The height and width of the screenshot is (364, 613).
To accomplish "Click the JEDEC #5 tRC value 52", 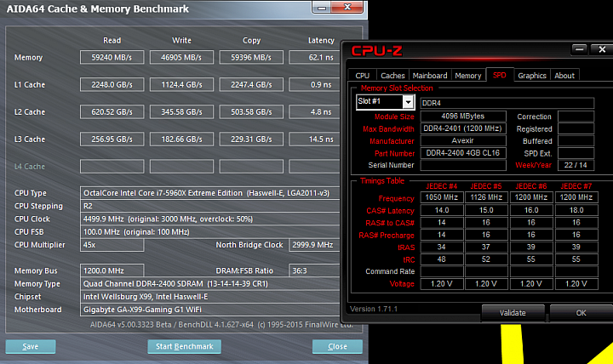I will pos(486,259).
